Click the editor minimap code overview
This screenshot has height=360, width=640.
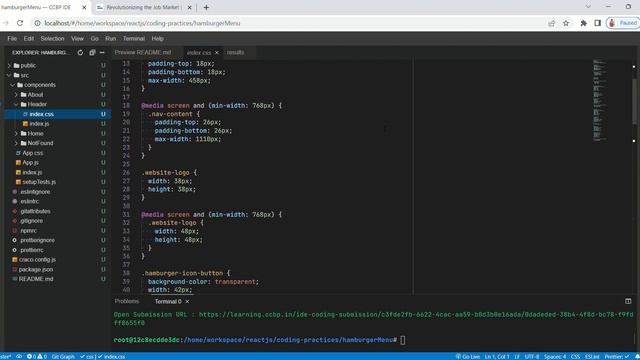599,100
